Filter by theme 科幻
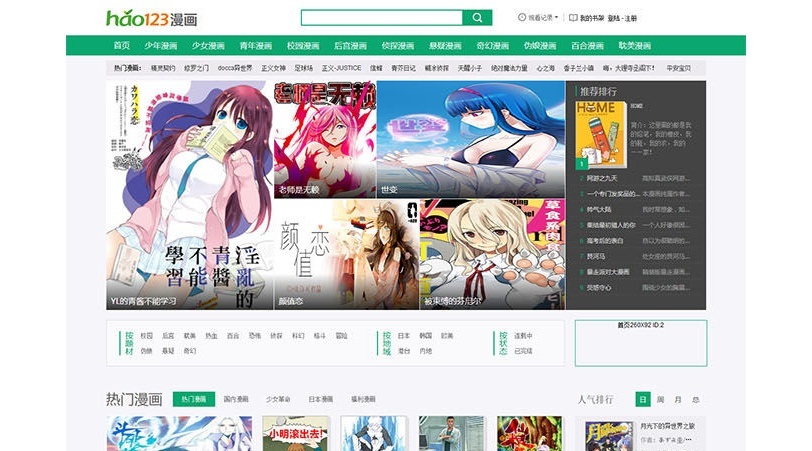Screen dimensions: 812x451 click(x=298, y=336)
